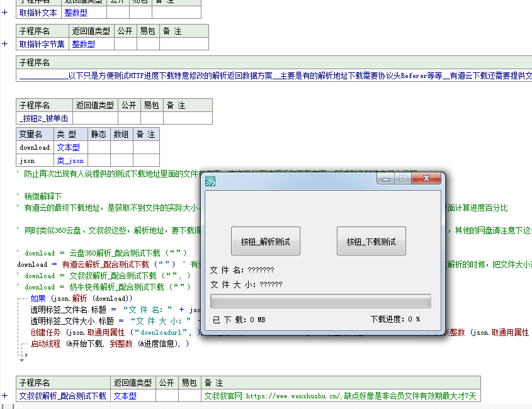The width and height of the screenshot is (532, 409).
Task: Close the download test dialog
Action: pyautogui.click(x=426, y=179)
